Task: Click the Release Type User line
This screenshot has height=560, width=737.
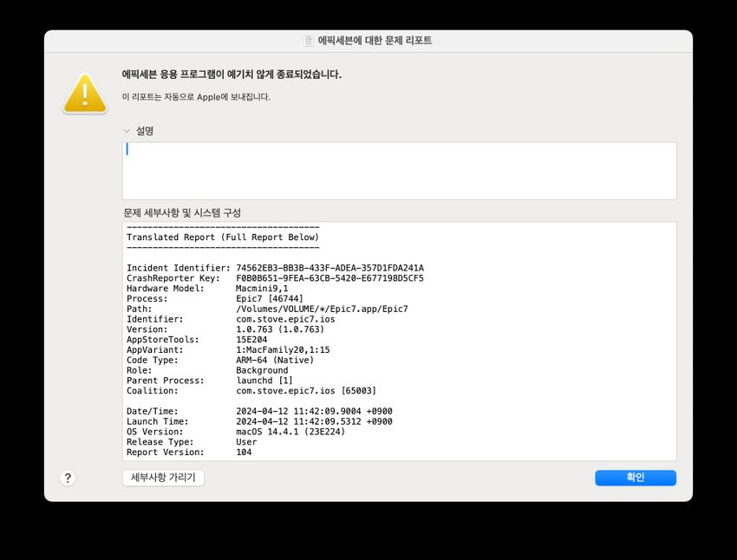Action: point(192,442)
